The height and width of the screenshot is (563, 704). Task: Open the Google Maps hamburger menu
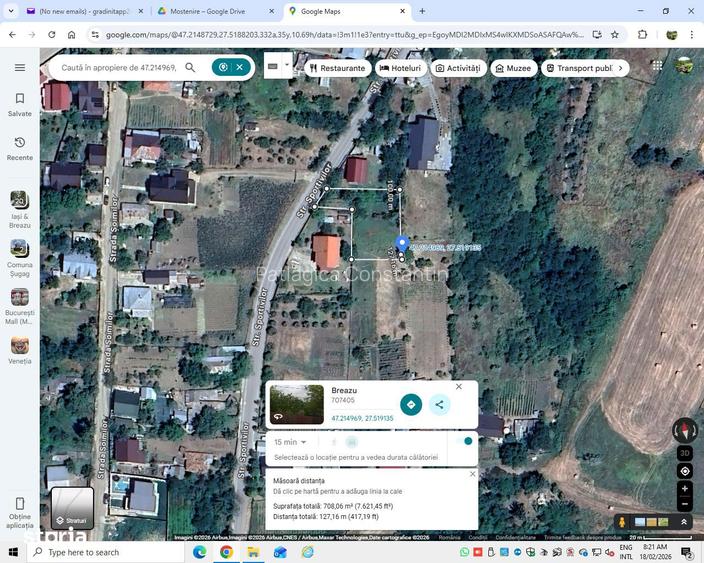(x=19, y=68)
